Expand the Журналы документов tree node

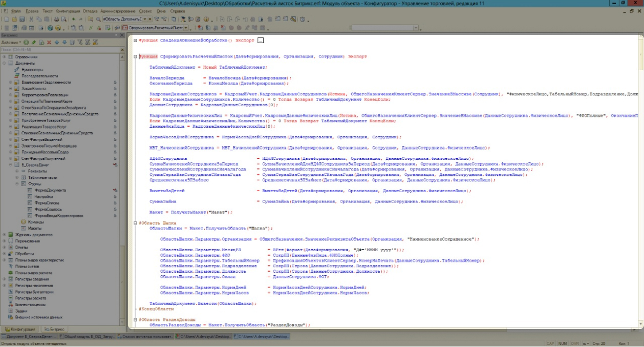point(4,235)
